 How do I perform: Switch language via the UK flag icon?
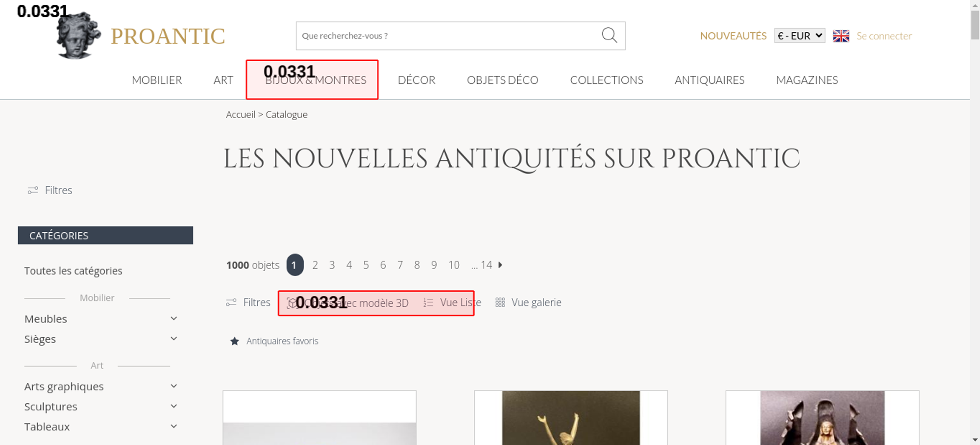(x=841, y=36)
